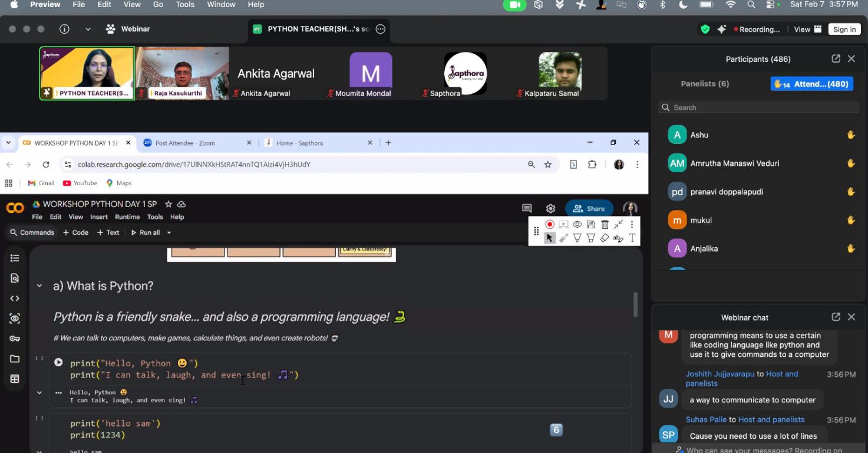Click the Share button in Colab
This screenshot has width=868, height=453.
[589, 208]
